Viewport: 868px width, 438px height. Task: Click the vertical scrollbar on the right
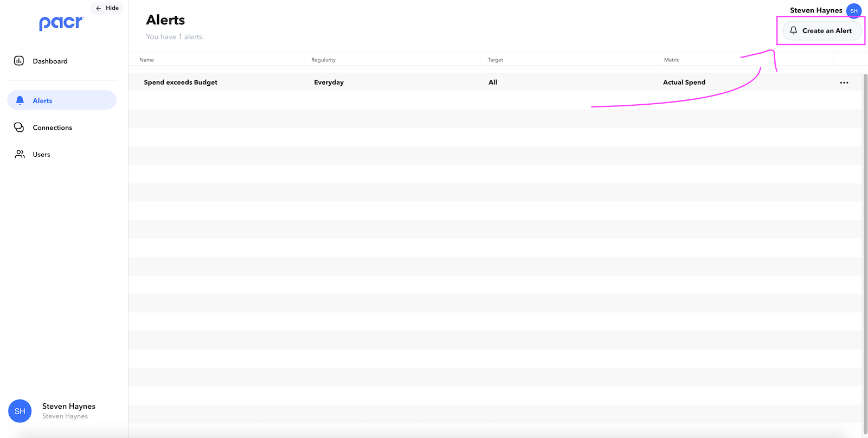[x=865, y=244]
